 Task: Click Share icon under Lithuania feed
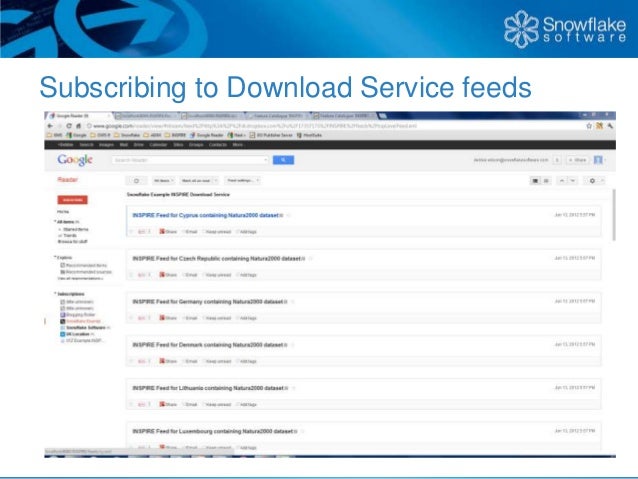[162, 404]
